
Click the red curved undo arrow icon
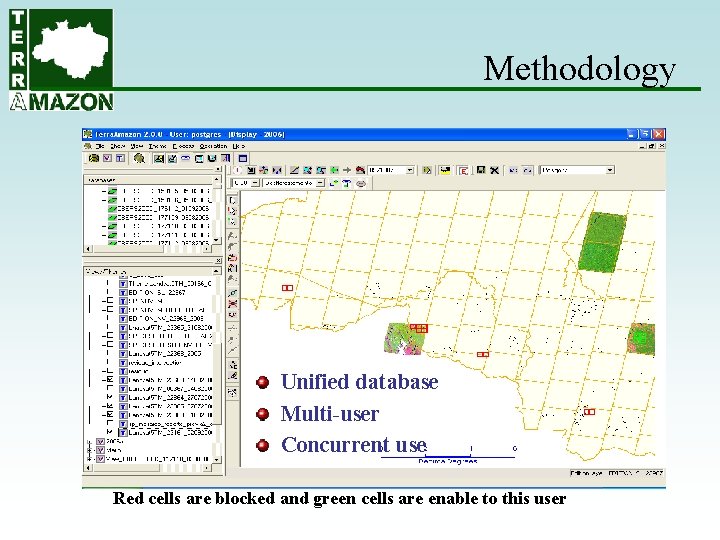coord(360,170)
